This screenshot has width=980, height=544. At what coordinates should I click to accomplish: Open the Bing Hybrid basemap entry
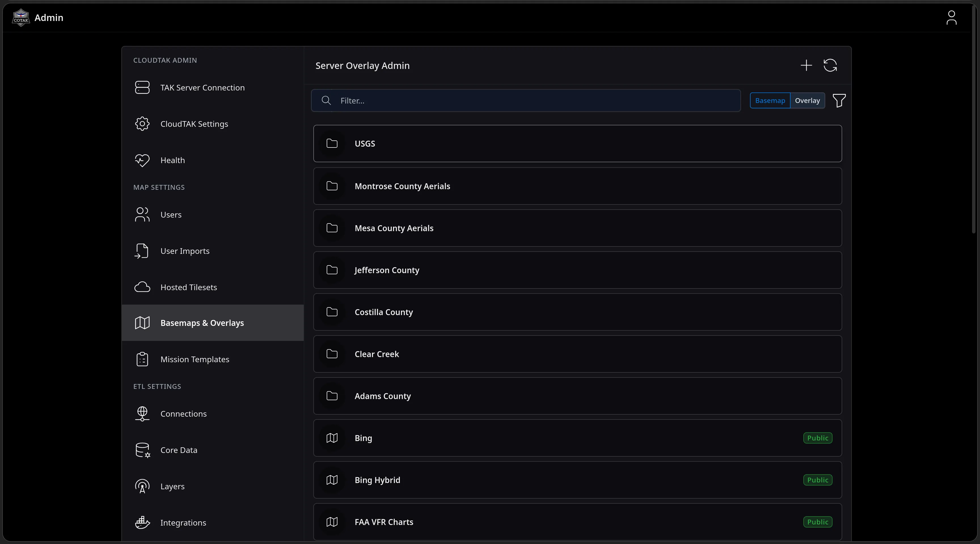(x=578, y=480)
